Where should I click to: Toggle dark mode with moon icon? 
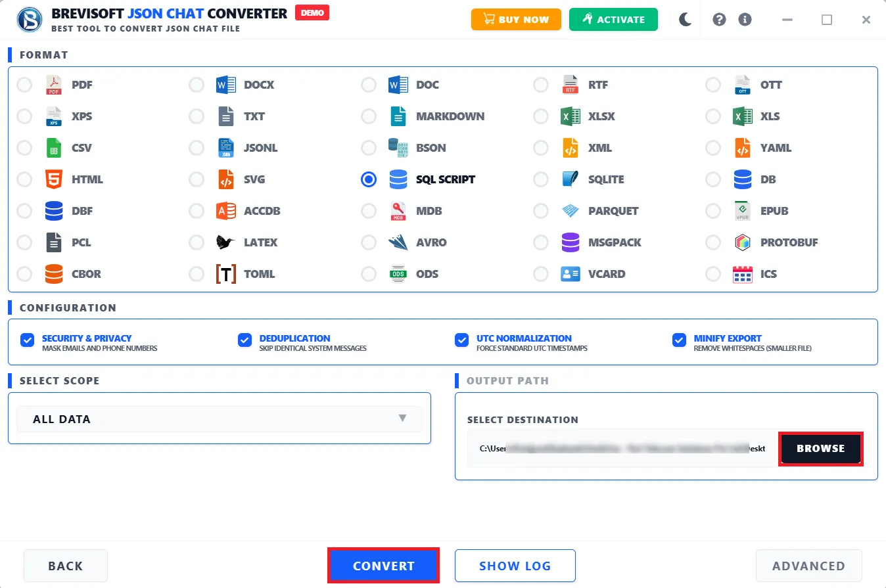[x=686, y=20]
